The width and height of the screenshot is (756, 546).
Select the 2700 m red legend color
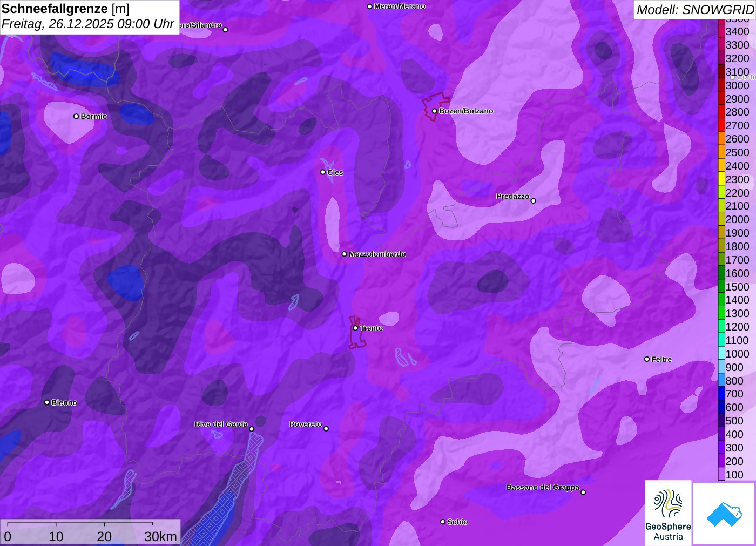[721, 125]
